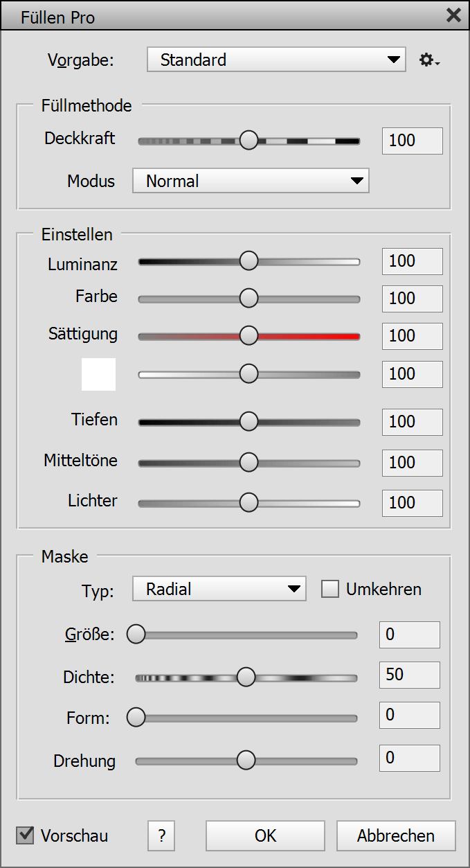This screenshot has height=868, width=470.
Task: Click the question mark help button
Action: tap(161, 835)
